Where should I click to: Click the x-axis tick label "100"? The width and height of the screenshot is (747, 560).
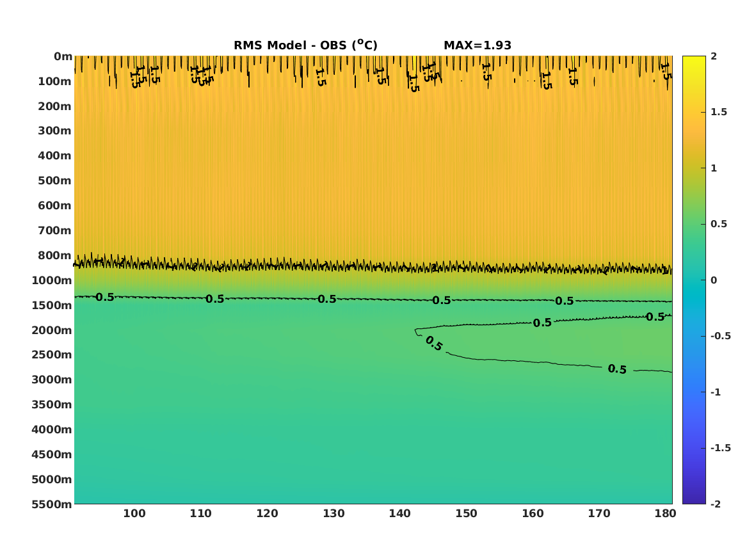134,513
